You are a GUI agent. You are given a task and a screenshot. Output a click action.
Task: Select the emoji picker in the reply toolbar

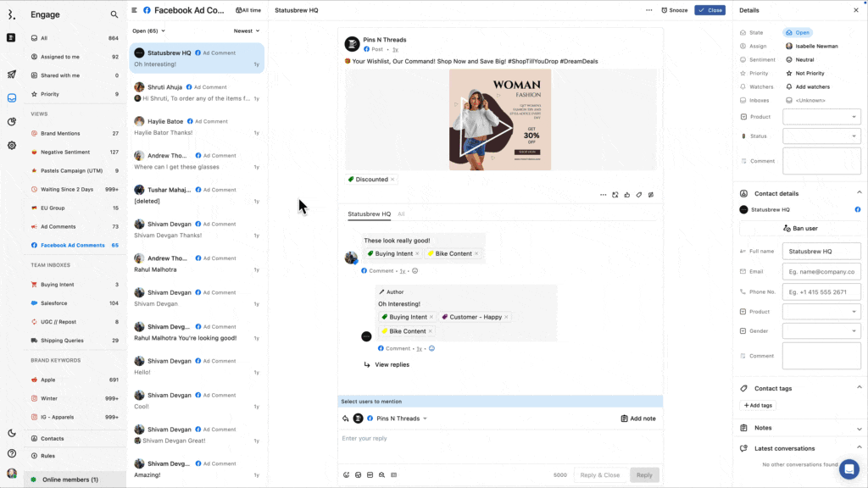click(346, 474)
